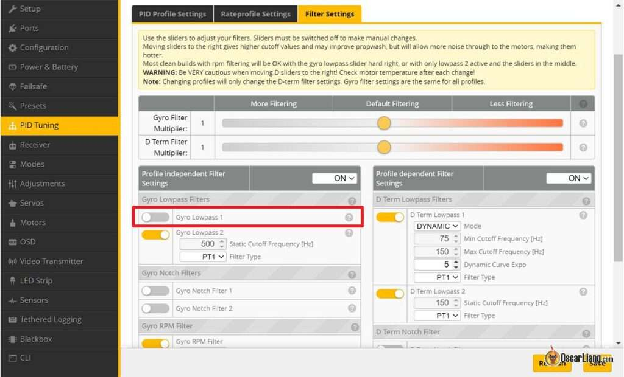Click D Term Lowpass 2 Static Cutoff field
Viewport: 624px width, 377px height.
[x=437, y=303]
